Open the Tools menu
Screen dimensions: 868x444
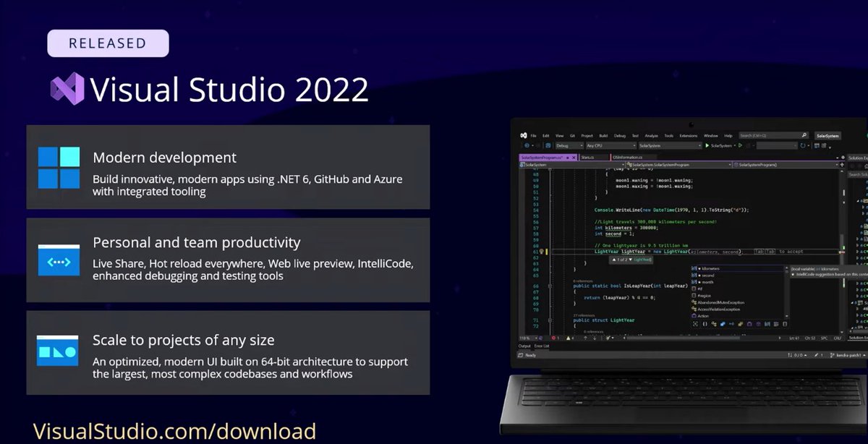coord(669,136)
